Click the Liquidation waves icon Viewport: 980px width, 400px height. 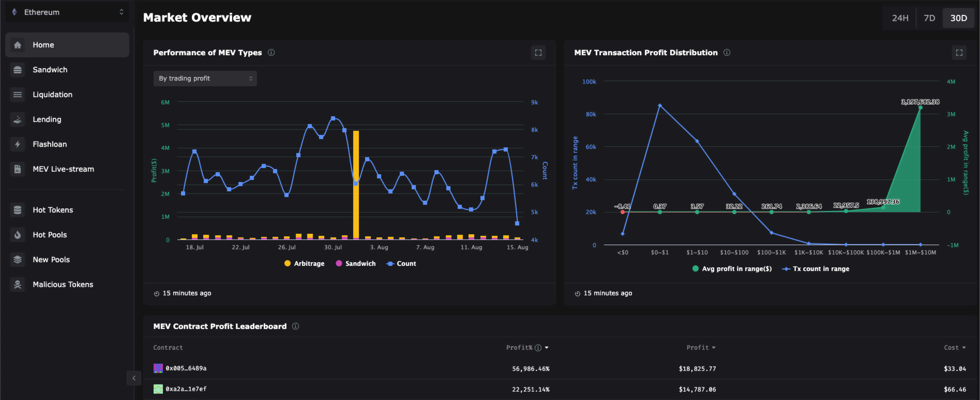point(18,94)
